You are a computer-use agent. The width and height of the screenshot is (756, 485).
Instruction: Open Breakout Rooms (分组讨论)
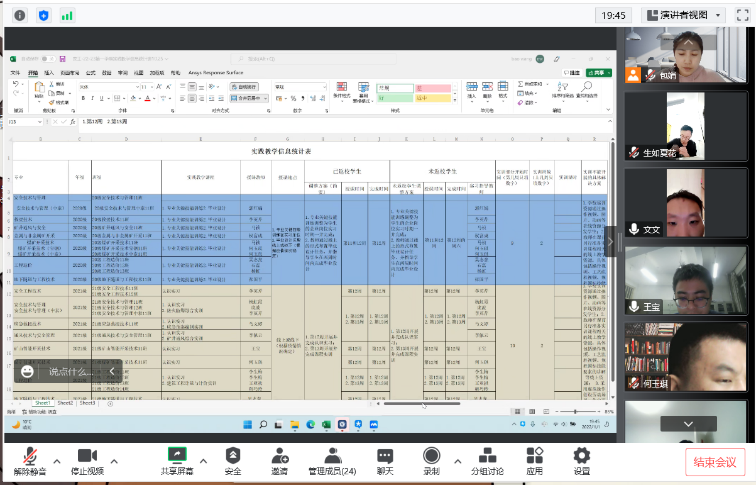[487, 461]
